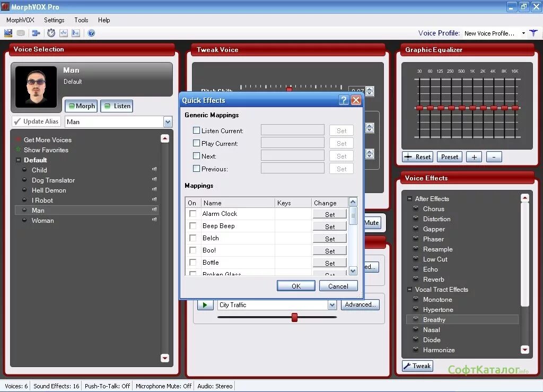Open the Settings menu
The image size is (543, 392).
[x=54, y=20]
